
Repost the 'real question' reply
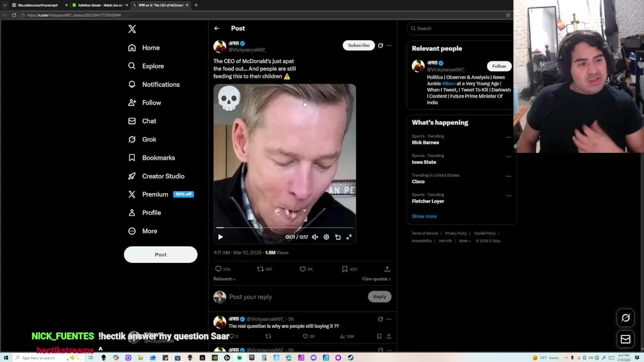[x=268, y=336]
